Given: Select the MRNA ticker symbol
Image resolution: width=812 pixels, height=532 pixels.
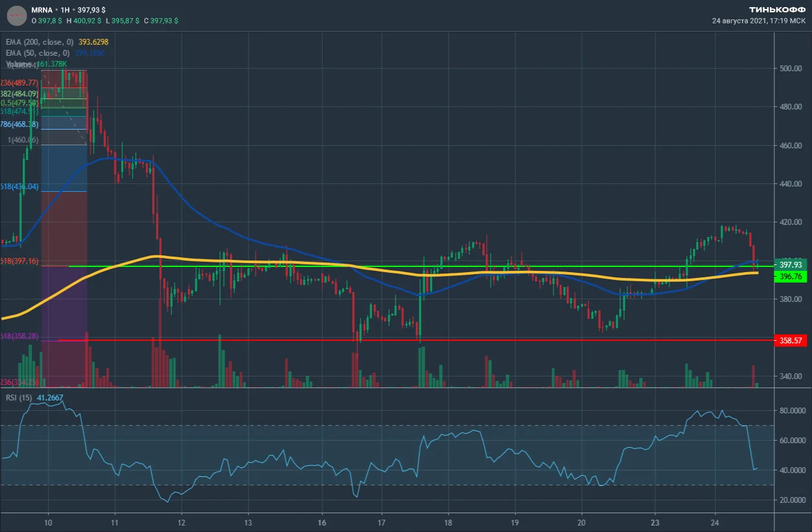Looking at the screenshot, I should [41, 10].
